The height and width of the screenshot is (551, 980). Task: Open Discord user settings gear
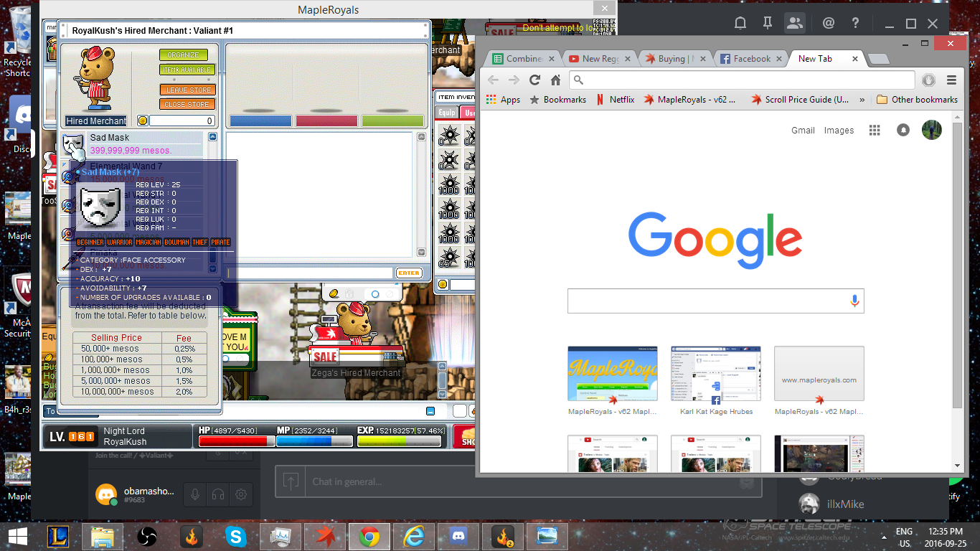pos(241,494)
